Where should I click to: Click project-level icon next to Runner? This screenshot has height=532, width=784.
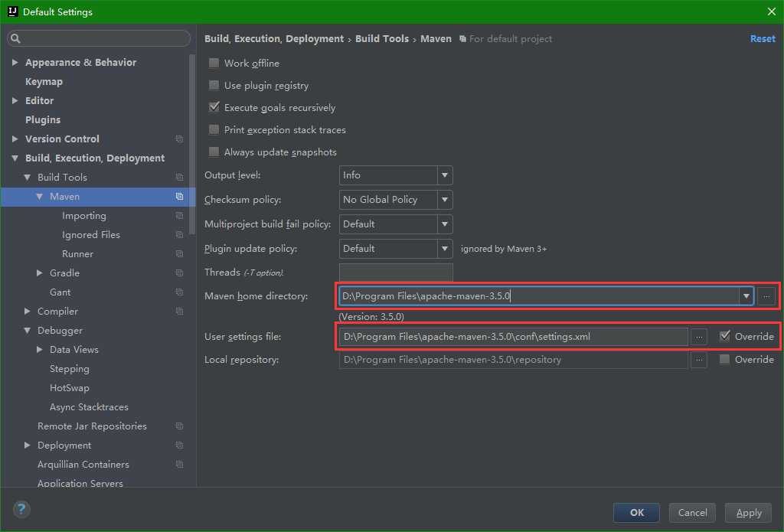(179, 254)
